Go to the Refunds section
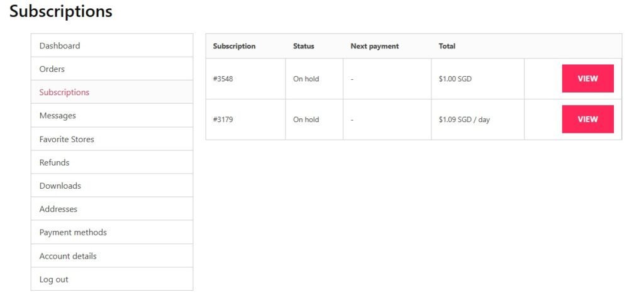Image resolution: width=644 pixels, height=297 pixels. coord(112,162)
